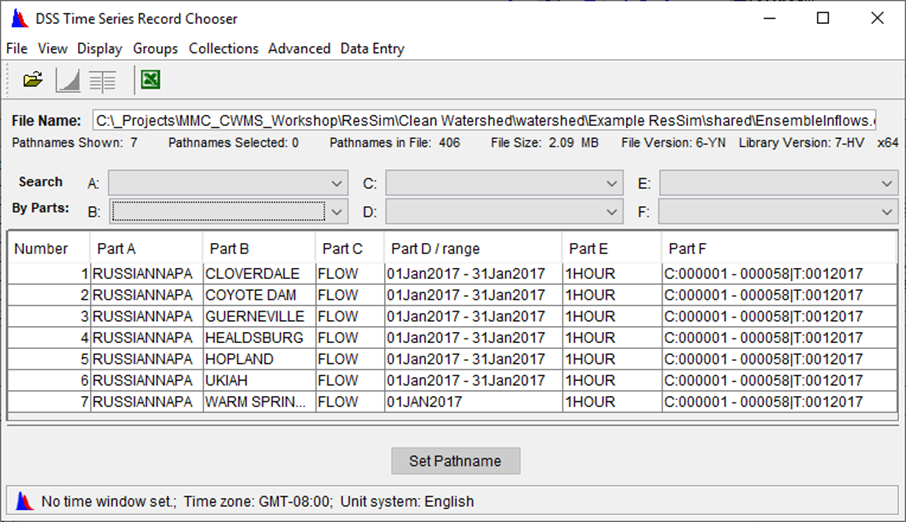Click the Part C column header
This screenshot has height=522, width=906.
(x=349, y=249)
